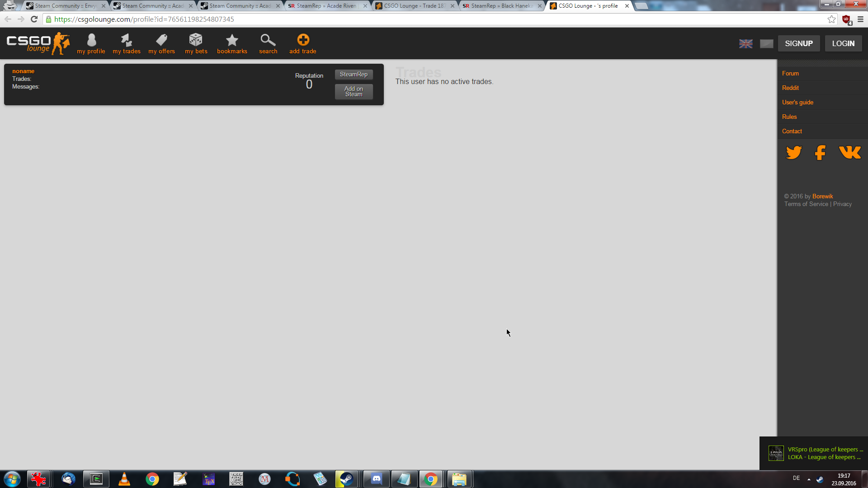Switch to CSGO Lounge Trade tab
The image size is (868, 488).
click(415, 6)
